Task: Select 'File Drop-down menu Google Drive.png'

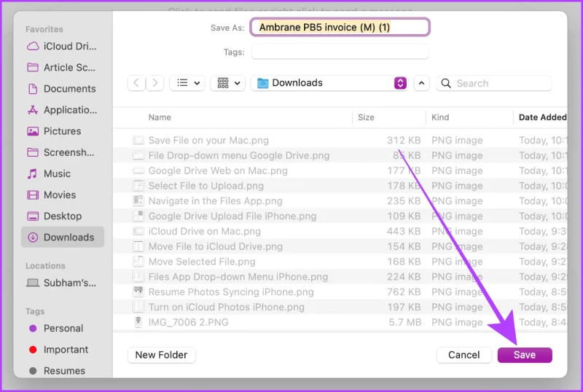Action: 340,155
